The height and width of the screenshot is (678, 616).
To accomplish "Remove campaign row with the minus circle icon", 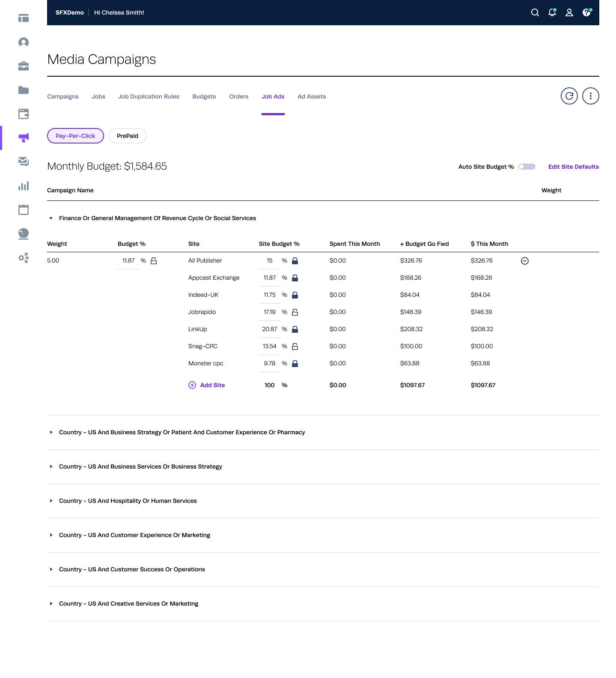I will [524, 261].
